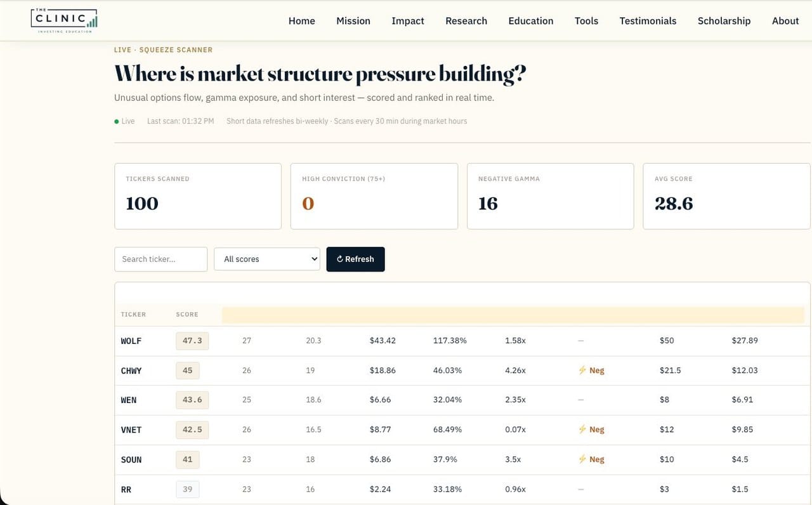The image size is (812, 505).
Task: Open the Education nav link
Action: [x=531, y=21]
